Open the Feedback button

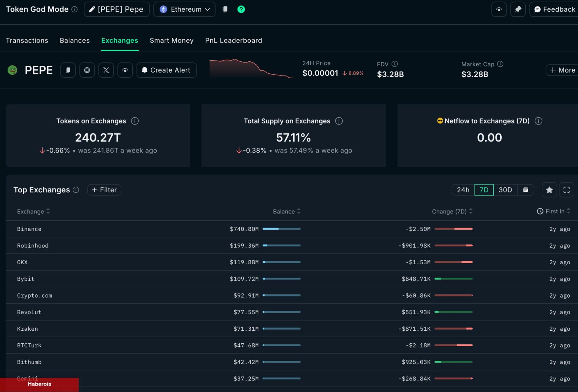pyautogui.click(x=554, y=9)
